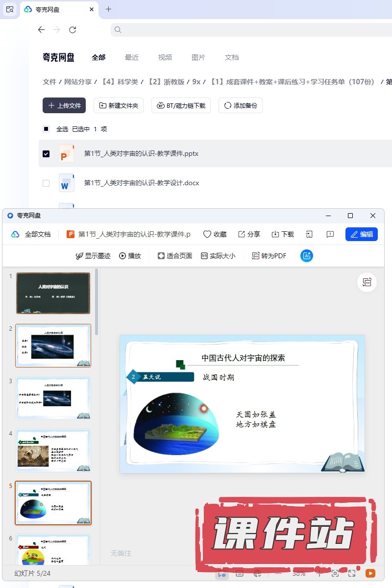Switch to the 文档 tab

click(232, 57)
